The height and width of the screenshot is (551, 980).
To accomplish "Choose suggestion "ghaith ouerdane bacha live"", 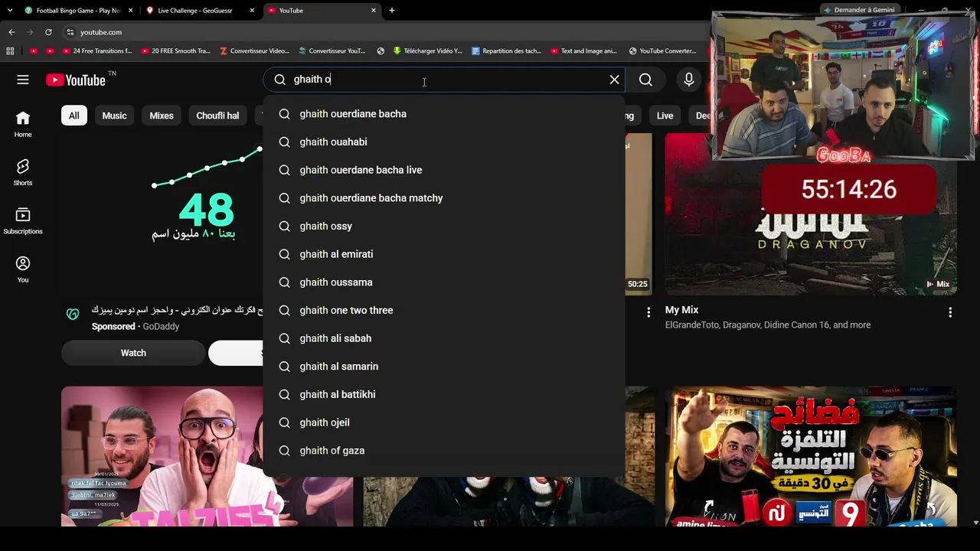I will pyautogui.click(x=444, y=170).
